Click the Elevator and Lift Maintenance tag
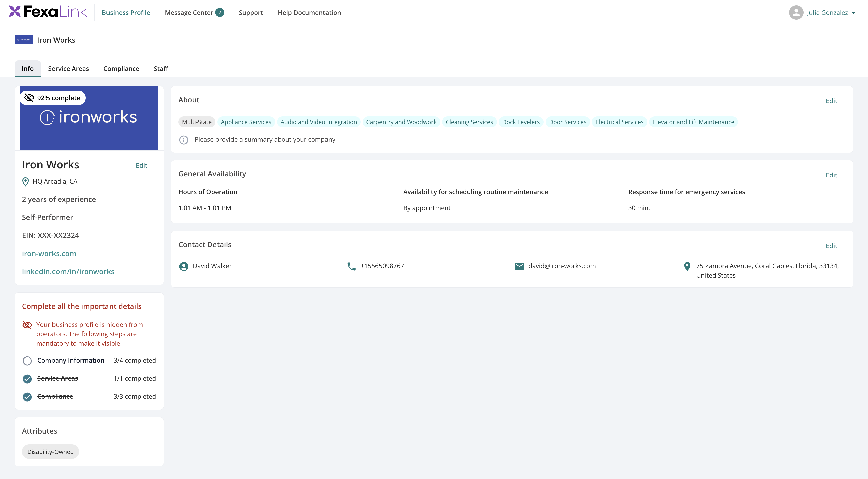The height and width of the screenshot is (479, 868). pos(693,122)
